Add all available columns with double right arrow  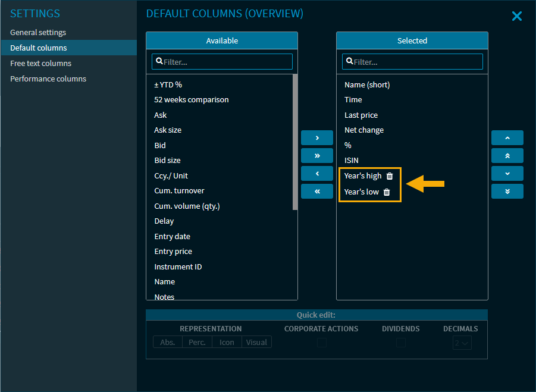316,156
